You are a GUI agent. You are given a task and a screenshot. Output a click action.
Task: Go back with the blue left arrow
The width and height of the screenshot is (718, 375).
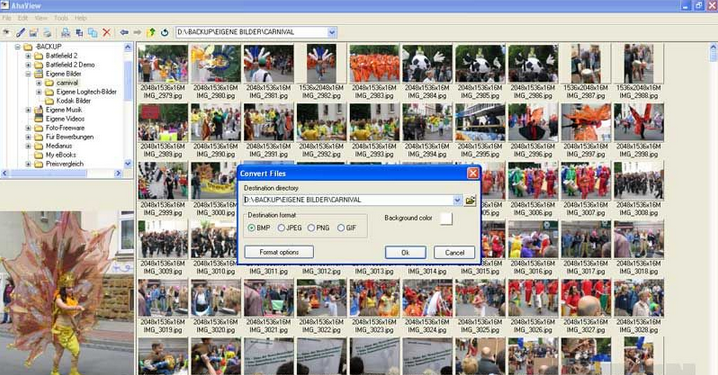click(124, 33)
